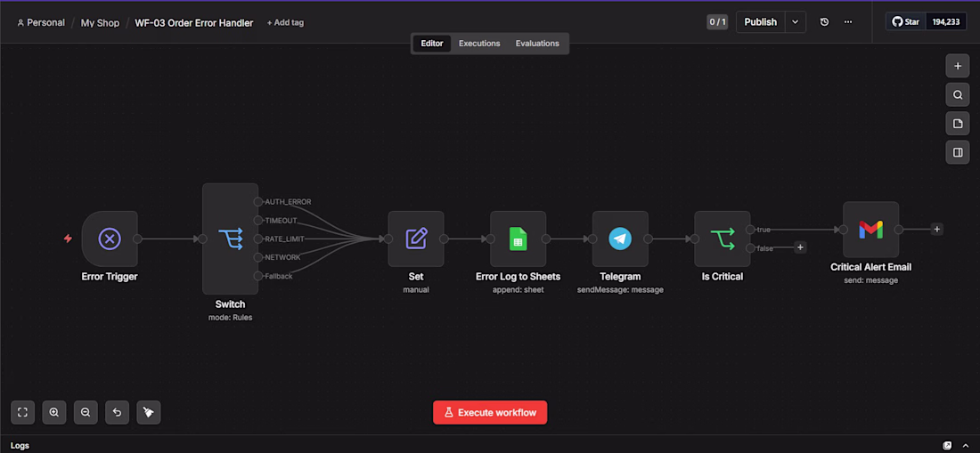Image resolution: width=980 pixels, height=453 pixels.
Task: Click the Publish button
Action: [761, 22]
